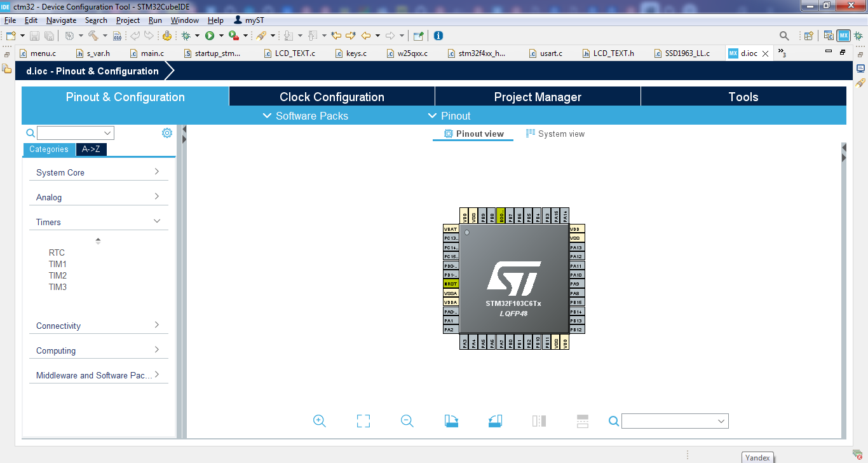Click the Run External Tools icon

(233, 36)
